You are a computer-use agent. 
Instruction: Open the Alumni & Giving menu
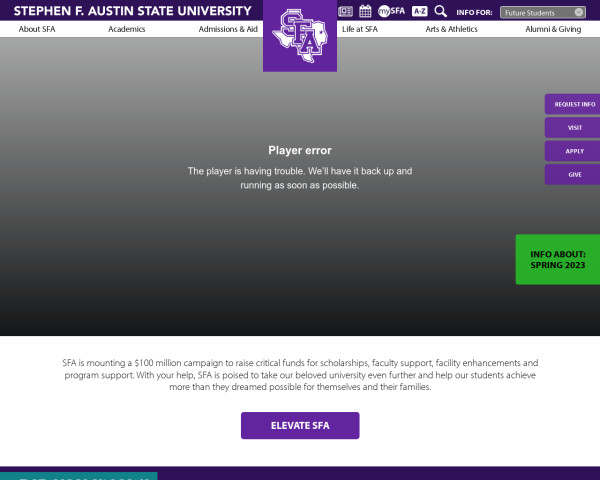pyautogui.click(x=553, y=29)
